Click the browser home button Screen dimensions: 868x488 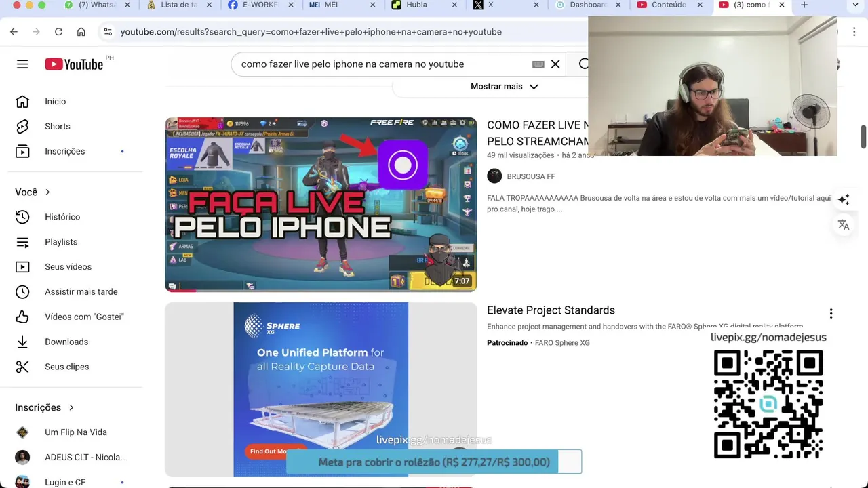point(81,32)
